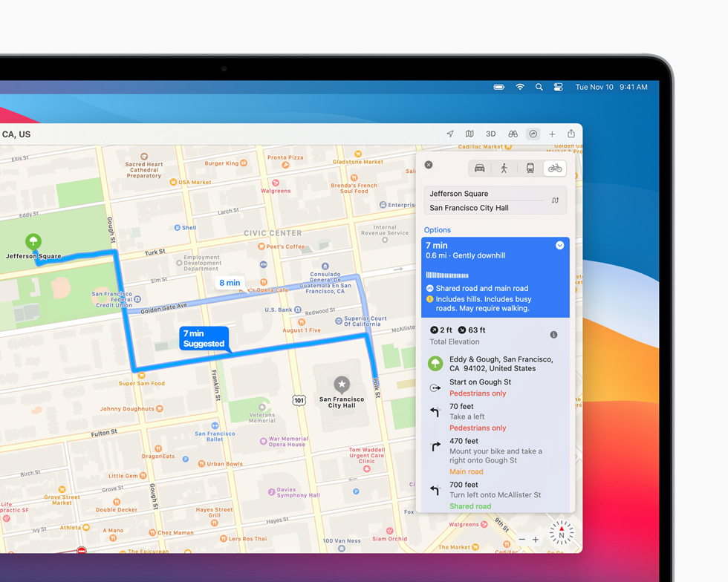728x582 pixels.
Task: Switch to walking directions mode
Action: (505, 168)
